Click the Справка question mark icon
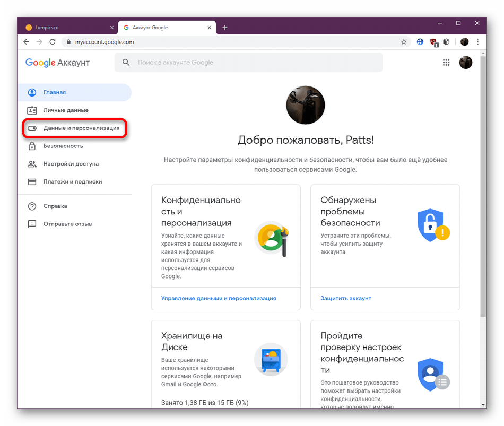The height and width of the screenshot is (426, 504). pos(32,206)
